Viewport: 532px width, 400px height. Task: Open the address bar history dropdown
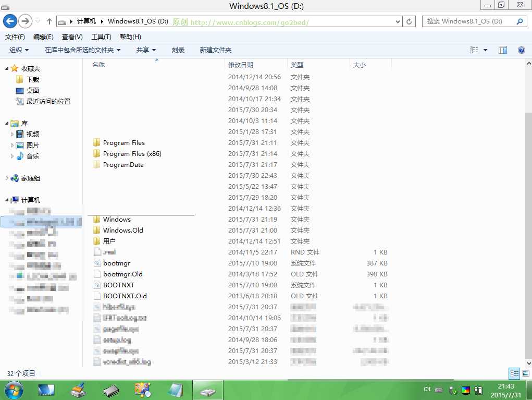[398, 22]
